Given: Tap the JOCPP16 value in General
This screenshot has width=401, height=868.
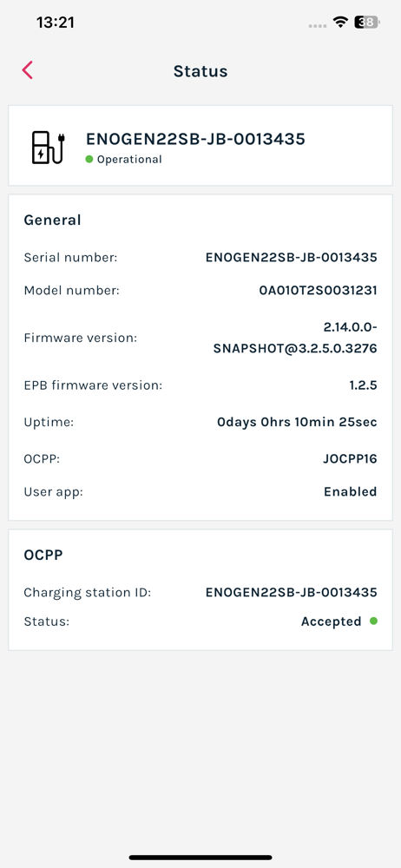Looking at the screenshot, I should coord(350,459).
